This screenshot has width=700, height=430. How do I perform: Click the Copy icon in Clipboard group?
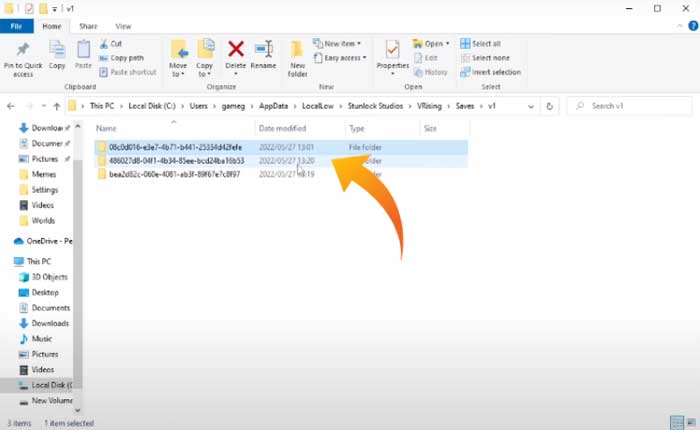point(57,54)
